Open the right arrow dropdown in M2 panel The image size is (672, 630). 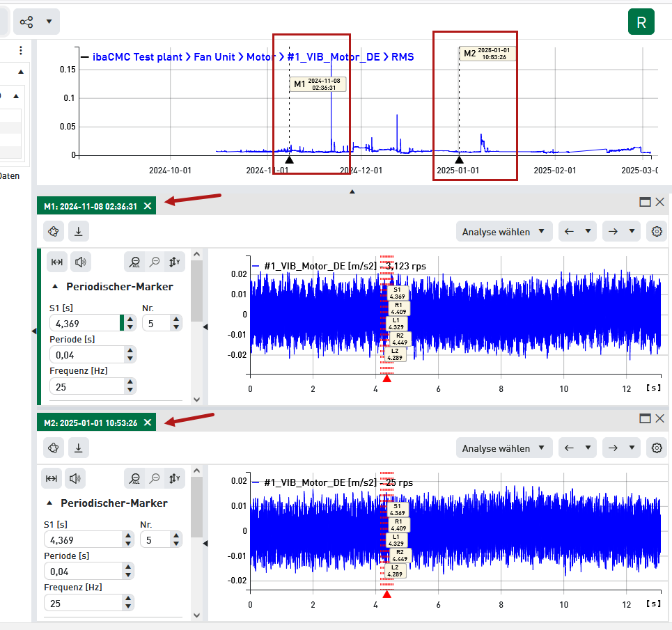point(632,448)
